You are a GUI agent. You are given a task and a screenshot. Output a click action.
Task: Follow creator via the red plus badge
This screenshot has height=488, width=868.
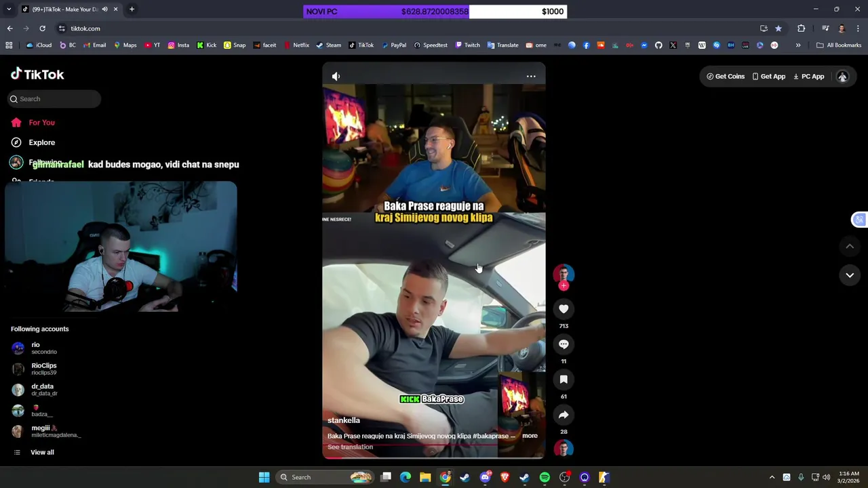[564, 286]
